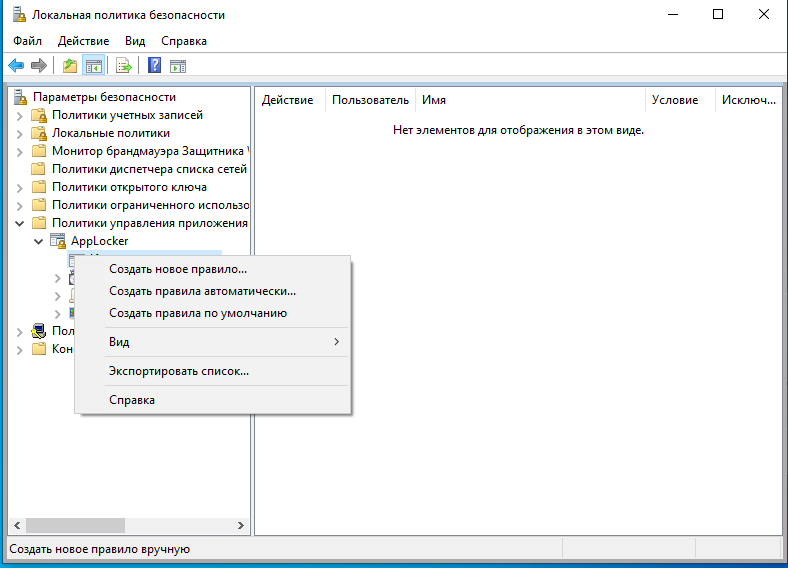Image resolution: width=788 pixels, height=568 pixels.
Task: Click the Export list toolbar icon
Action: (123, 65)
